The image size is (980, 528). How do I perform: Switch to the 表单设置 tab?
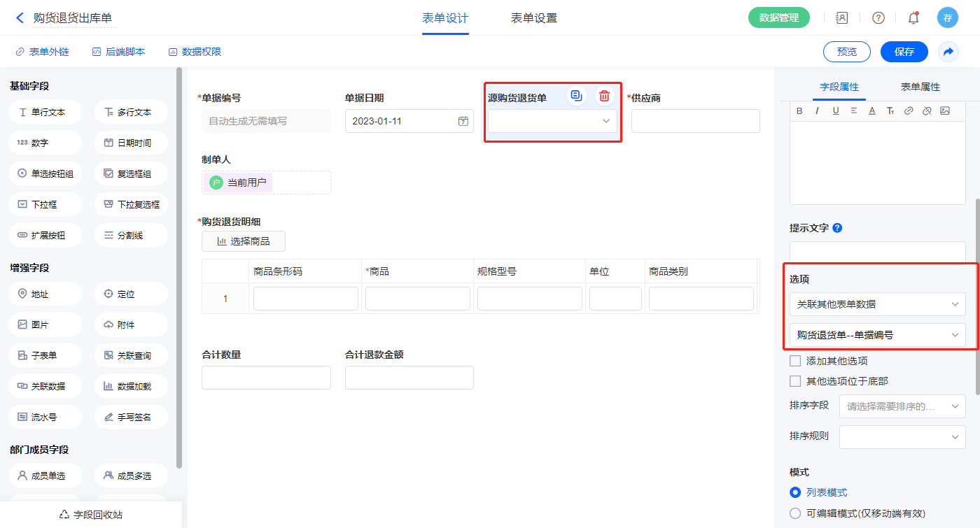[x=533, y=18]
